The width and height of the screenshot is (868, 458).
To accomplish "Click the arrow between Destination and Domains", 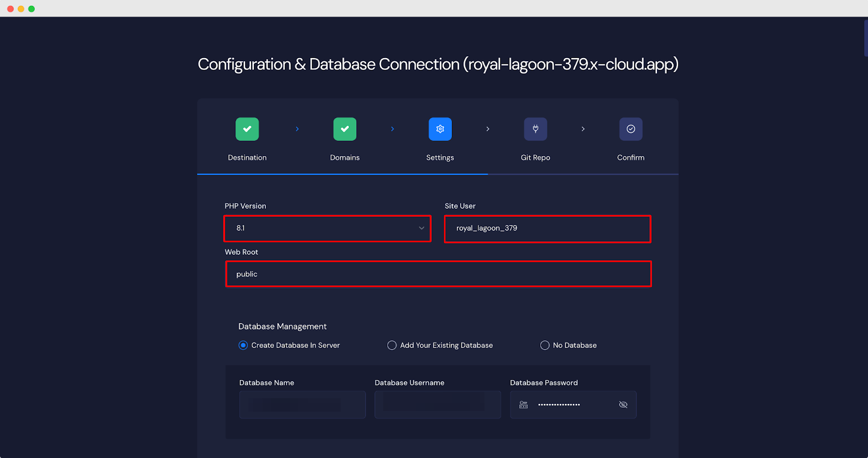I will click(297, 129).
